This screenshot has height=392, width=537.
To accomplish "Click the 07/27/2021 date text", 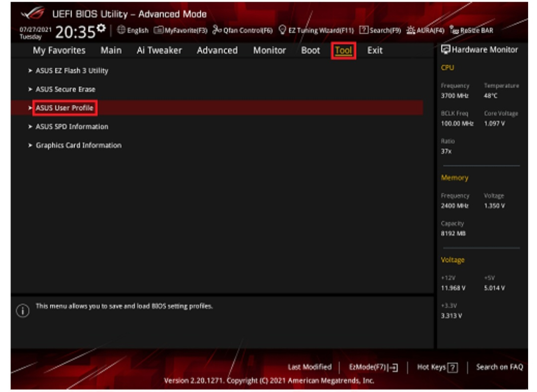I will 35,29.
